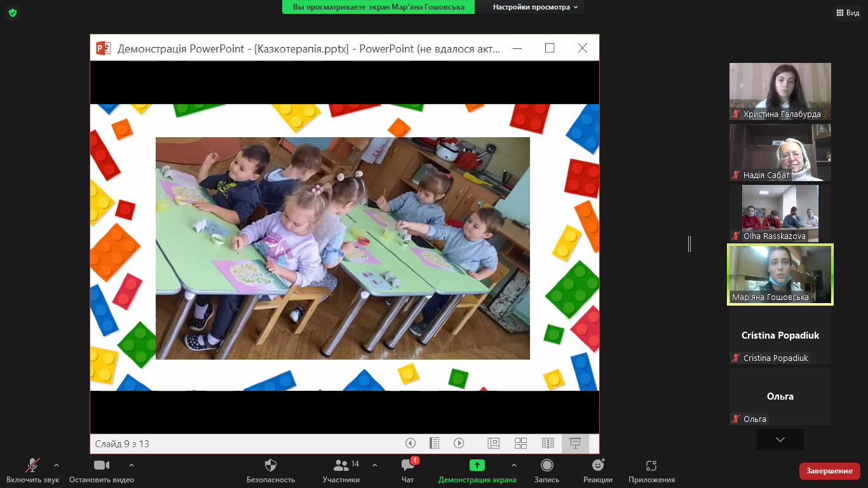868x488 pixels.
Task: Open the Reactions menu
Action: [597, 466]
